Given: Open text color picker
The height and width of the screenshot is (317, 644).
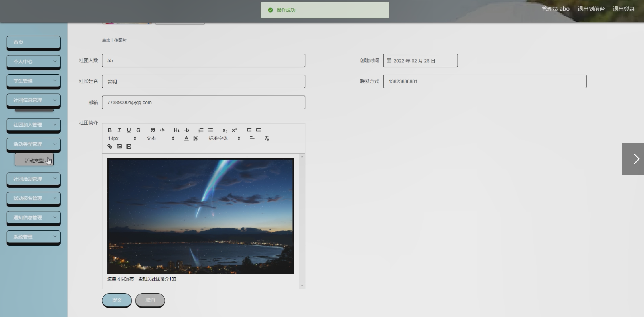Looking at the screenshot, I should click(186, 138).
